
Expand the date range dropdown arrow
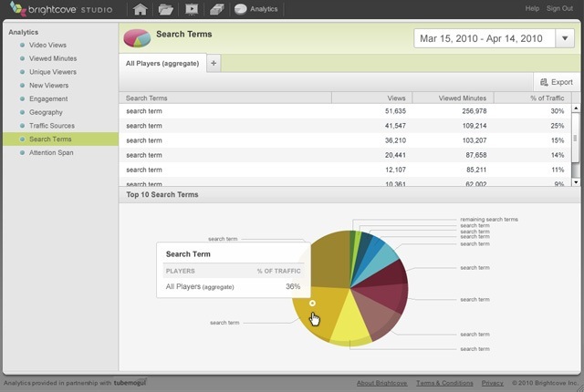click(565, 38)
